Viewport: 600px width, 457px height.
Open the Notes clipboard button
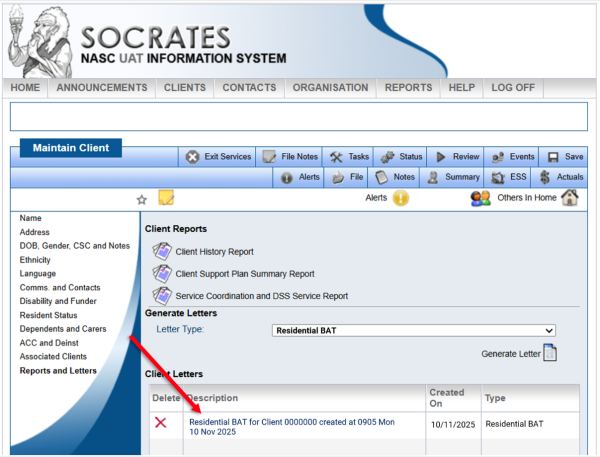[x=394, y=177]
